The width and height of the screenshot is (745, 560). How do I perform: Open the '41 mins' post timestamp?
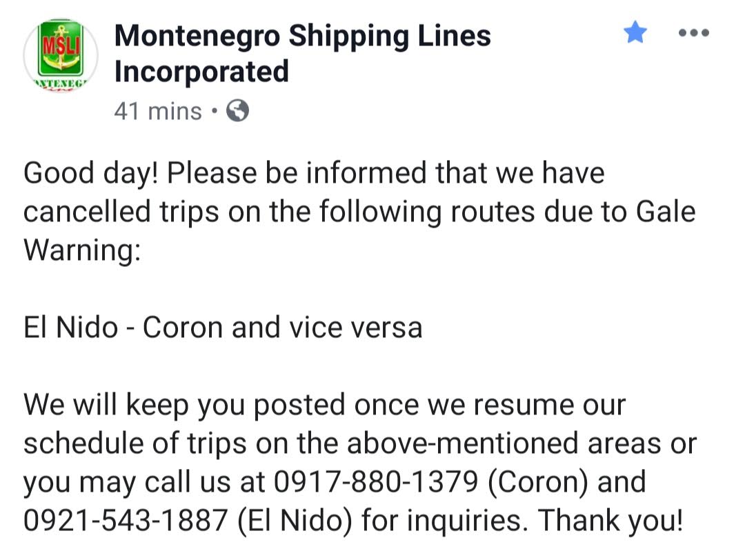pos(158,111)
